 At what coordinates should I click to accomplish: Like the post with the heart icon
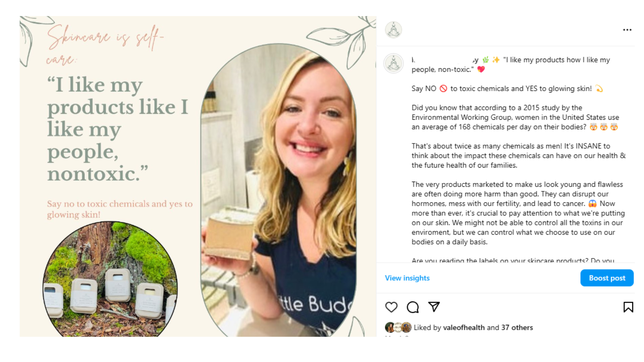point(391,307)
